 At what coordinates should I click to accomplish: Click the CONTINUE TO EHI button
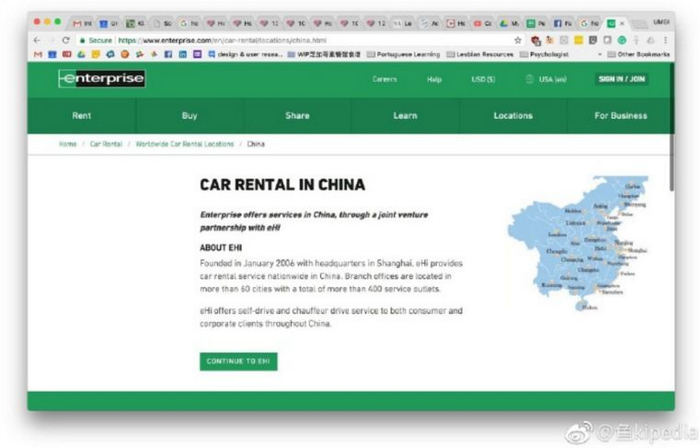[238, 361]
